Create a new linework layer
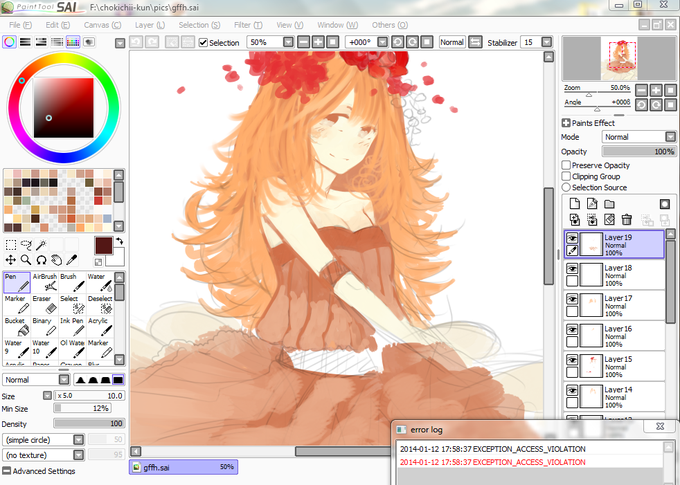680x485 pixels. click(x=592, y=203)
